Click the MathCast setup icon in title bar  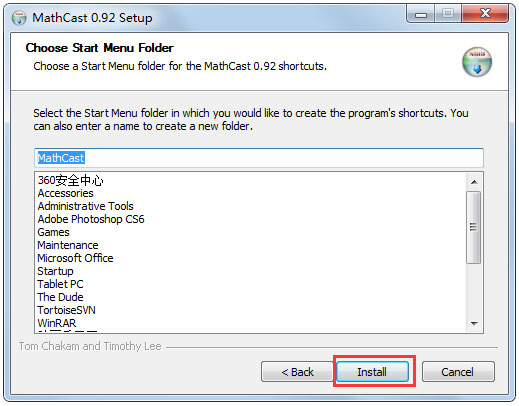tap(19, 17)
